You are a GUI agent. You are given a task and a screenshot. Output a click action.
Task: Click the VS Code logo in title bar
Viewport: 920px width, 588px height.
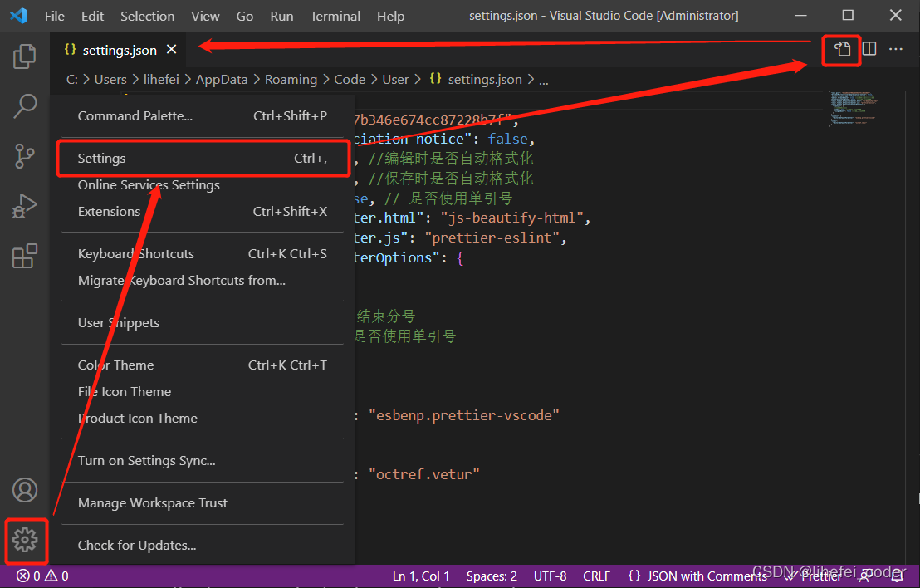19,15
